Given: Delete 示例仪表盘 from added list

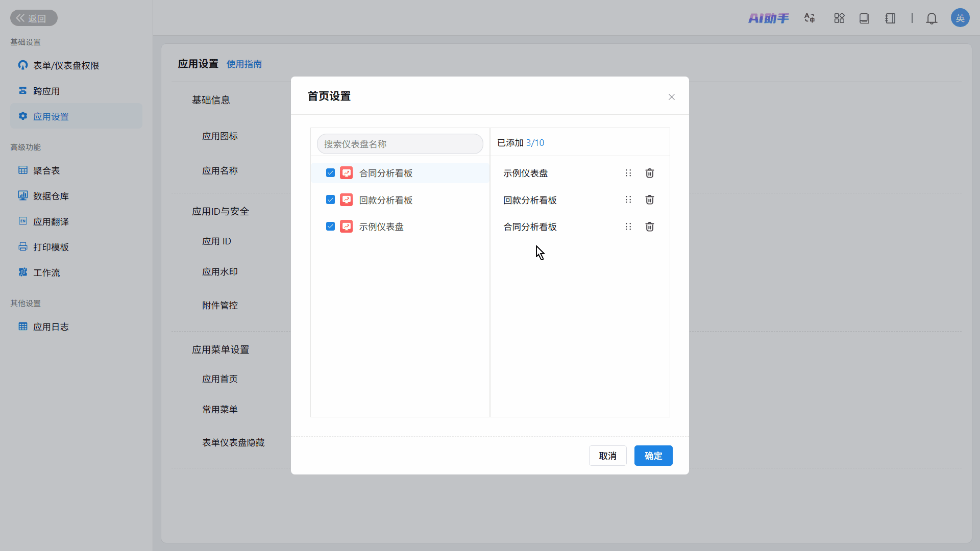Looking at the screenshot, I should coord(649,173).
